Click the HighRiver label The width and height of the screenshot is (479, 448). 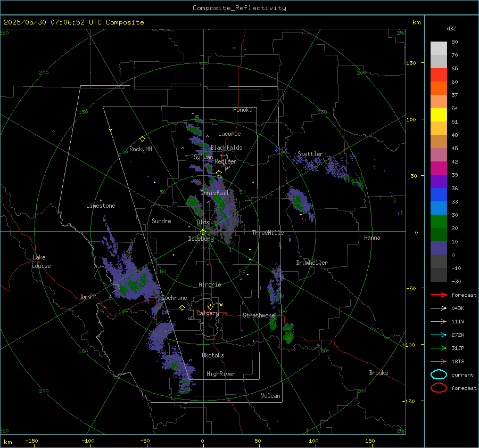point(221,374)
